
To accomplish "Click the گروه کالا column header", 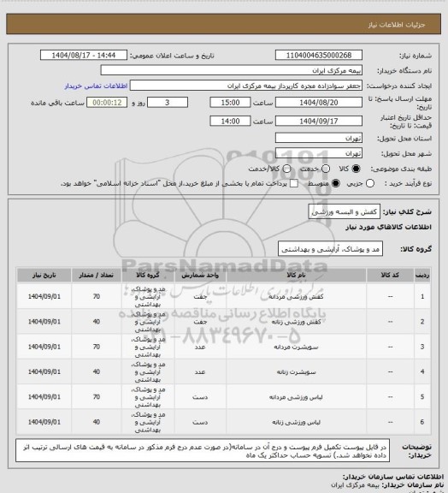I will pos(148,275).
